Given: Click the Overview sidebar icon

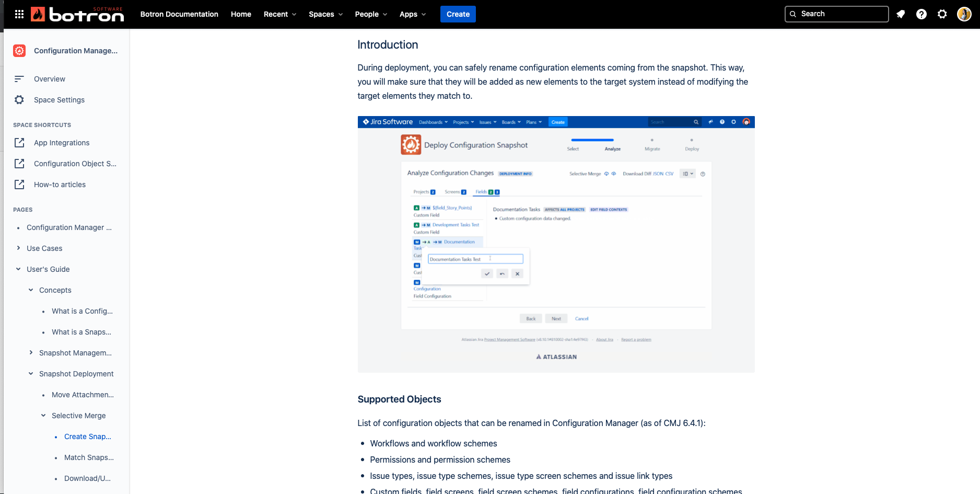Looking at the screenshot, I should (x=19, y=79).
